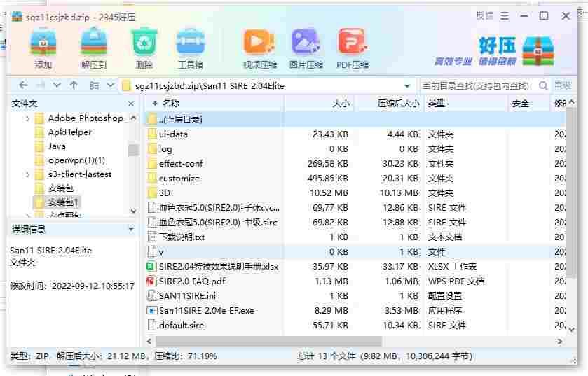Select the xlsx manual file icon
Image resolution: width=588 pixels, height=376 pixels.
pos(151,266)
